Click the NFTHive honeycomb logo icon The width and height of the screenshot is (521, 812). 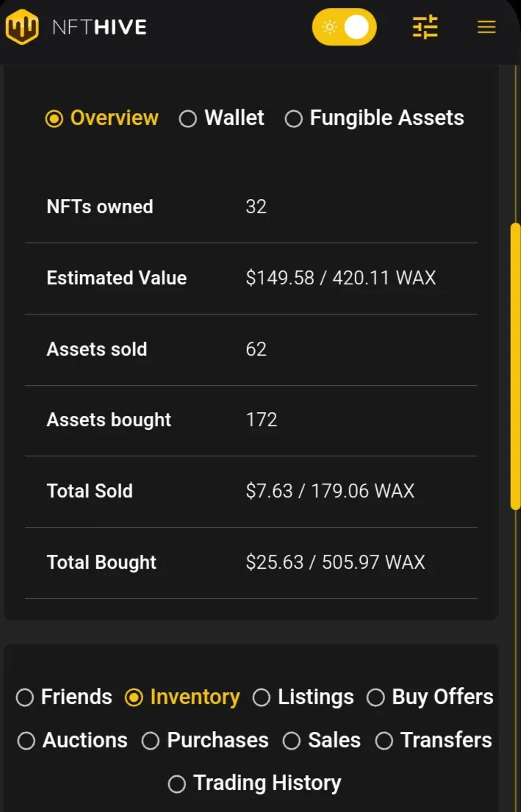tap(22, 27)
